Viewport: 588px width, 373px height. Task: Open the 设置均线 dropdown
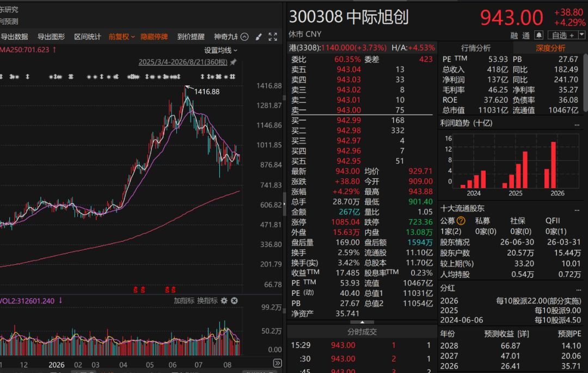221,50
